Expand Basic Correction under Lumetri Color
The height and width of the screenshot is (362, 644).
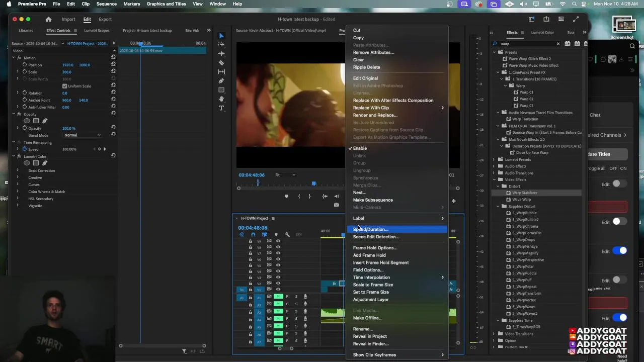pyautogui.click(x=18, y=170)
